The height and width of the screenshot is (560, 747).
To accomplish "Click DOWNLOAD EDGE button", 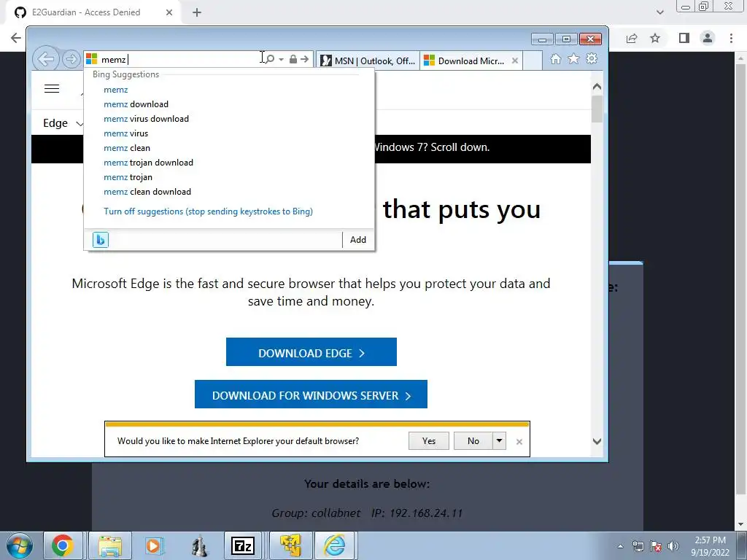I will click(311, 352).
